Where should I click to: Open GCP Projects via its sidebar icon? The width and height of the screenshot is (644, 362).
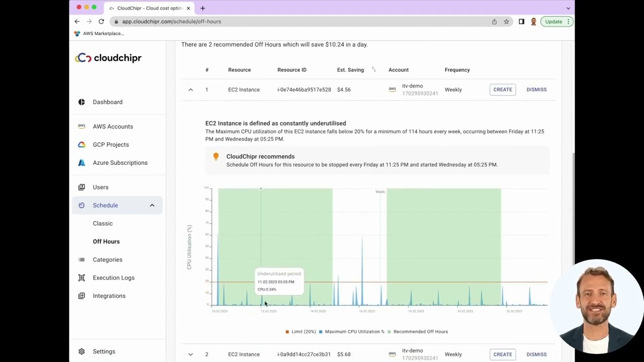pos(82,144)
